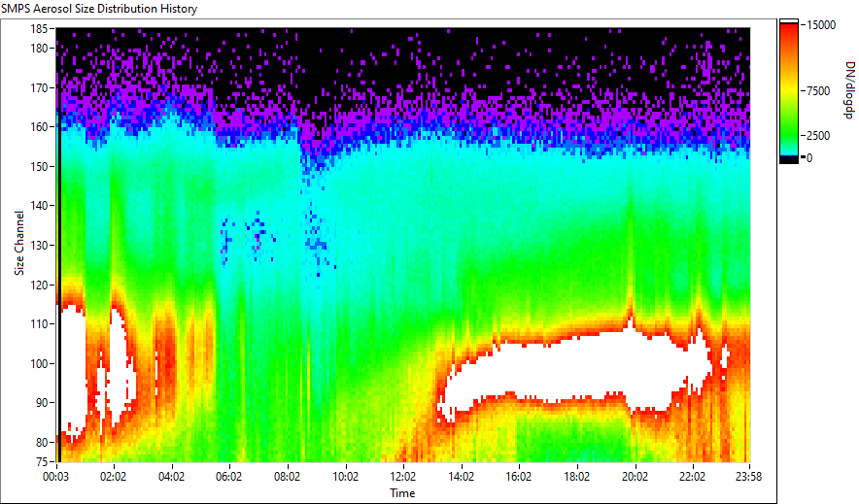859x504 pixels.
Task: Click the 22:02 time axis tick label
Action: pos(692,477)
